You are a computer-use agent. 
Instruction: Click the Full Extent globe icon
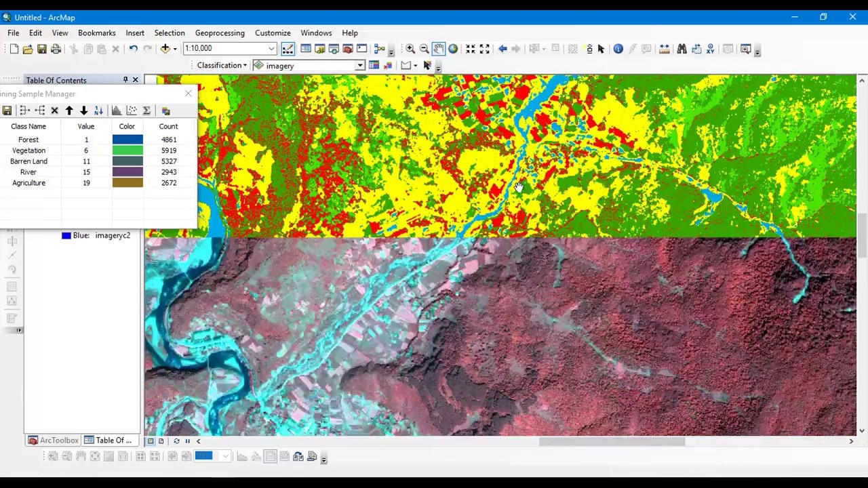pos(453,49)
